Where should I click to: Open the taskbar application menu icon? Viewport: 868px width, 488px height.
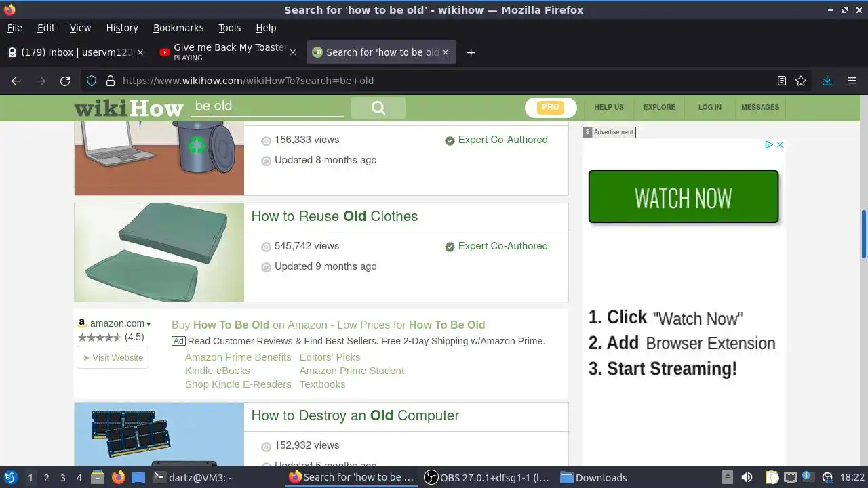point(11,478)
